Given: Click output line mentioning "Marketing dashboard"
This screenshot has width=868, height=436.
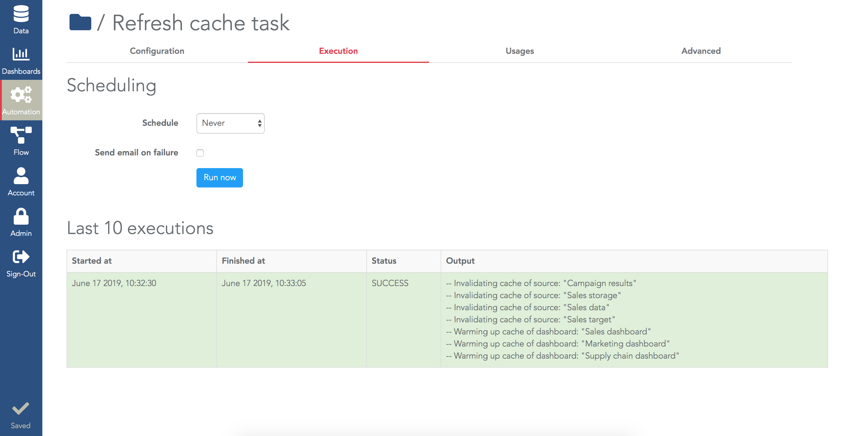Looking at the screenshot, I should (x=558, y=344).
